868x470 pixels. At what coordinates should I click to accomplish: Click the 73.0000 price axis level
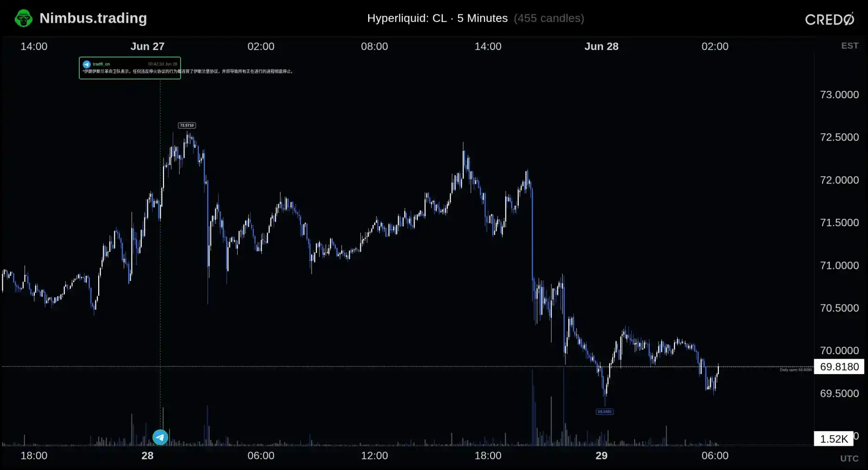click(x=839, y=95)
